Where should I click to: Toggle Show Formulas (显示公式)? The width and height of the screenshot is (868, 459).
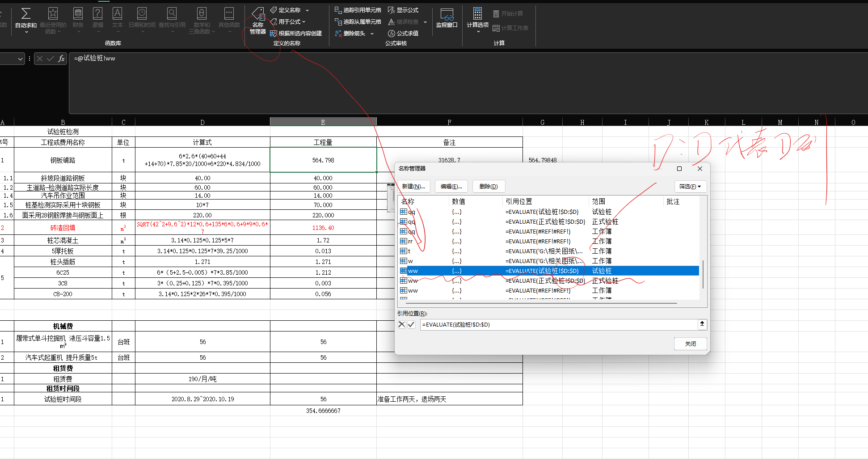pyautogui.click(x=403, y=10)
